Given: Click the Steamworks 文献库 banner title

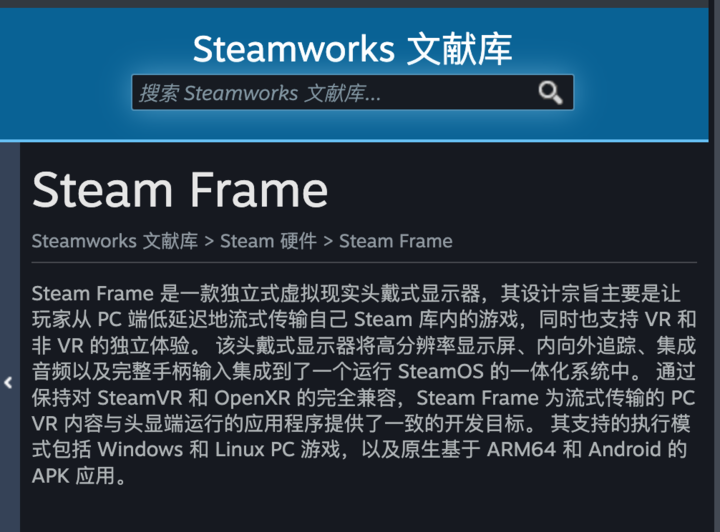Looking at the screenshot, I should pos(352,49).
